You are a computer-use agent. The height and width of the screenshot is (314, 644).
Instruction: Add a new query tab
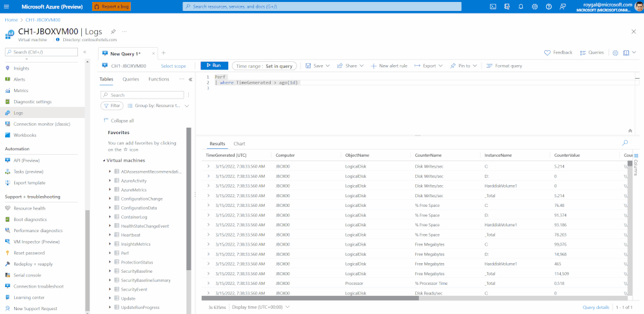click(164, 53)
